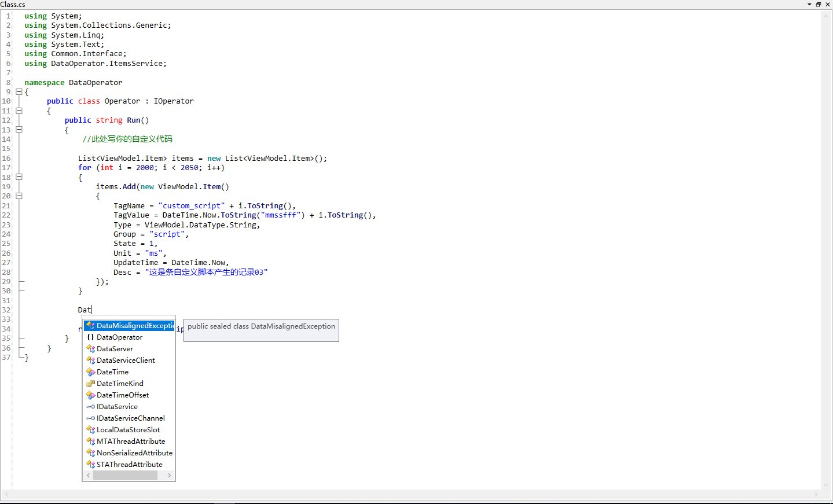Click the autocomplete list left scroll arrow
This screenshot has height=504, width=833.
[88, 475]
